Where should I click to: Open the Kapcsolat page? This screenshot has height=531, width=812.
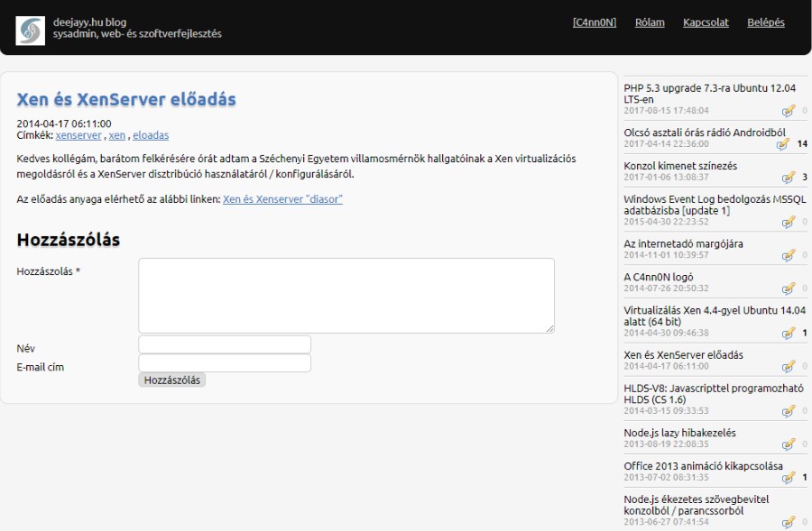click(x=706, y=23)
